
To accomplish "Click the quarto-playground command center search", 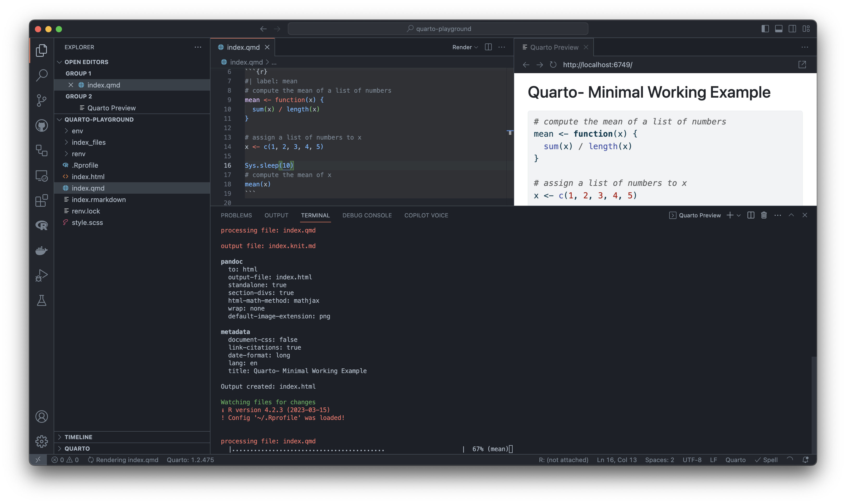I will 438,29.
